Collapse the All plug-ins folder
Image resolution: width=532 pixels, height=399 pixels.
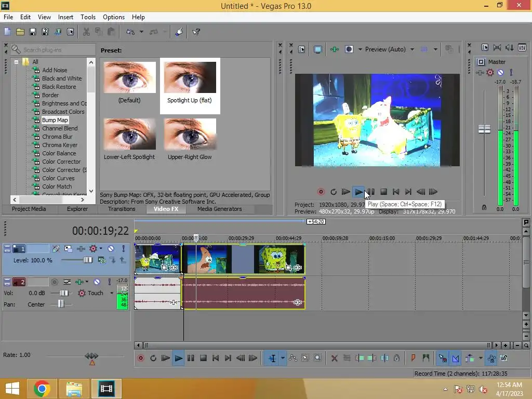click(16, 62)
